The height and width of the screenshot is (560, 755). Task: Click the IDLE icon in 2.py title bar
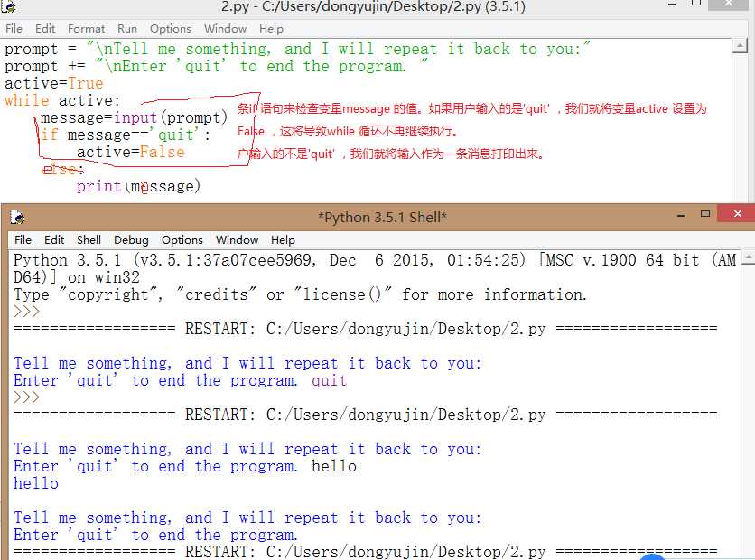pyautogui.click(x=8, y=6)
